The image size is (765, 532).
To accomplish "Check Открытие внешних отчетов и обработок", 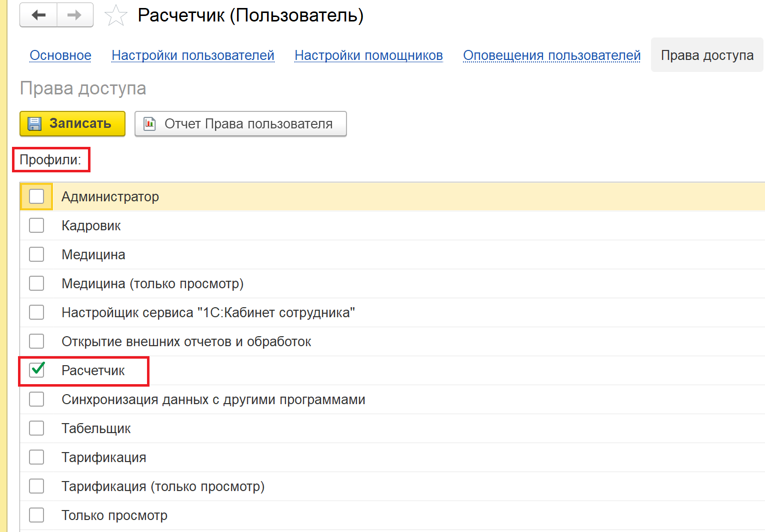I will (36, 341).
